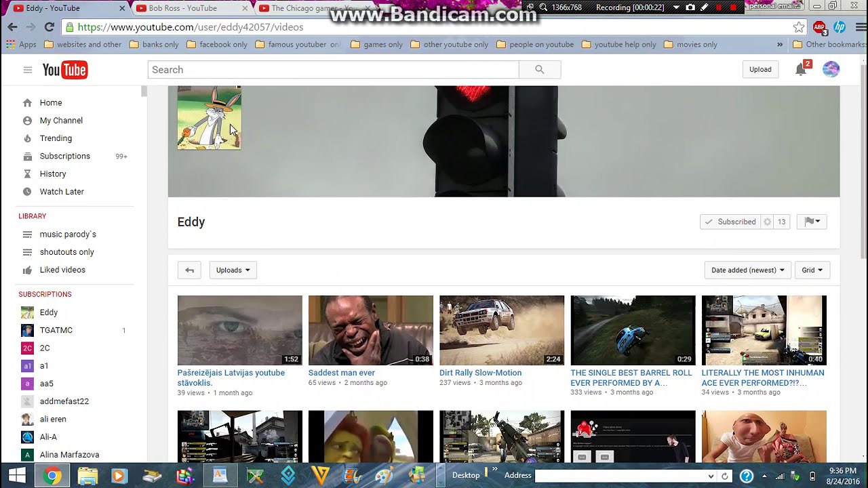Expand the Uploads dropdown
This screenshot has width=868, height=488.
pyautogui.click(x=233, y=270)
